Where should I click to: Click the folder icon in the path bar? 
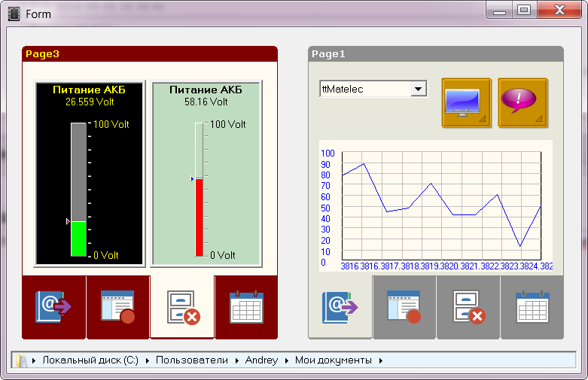coord(21,360)
